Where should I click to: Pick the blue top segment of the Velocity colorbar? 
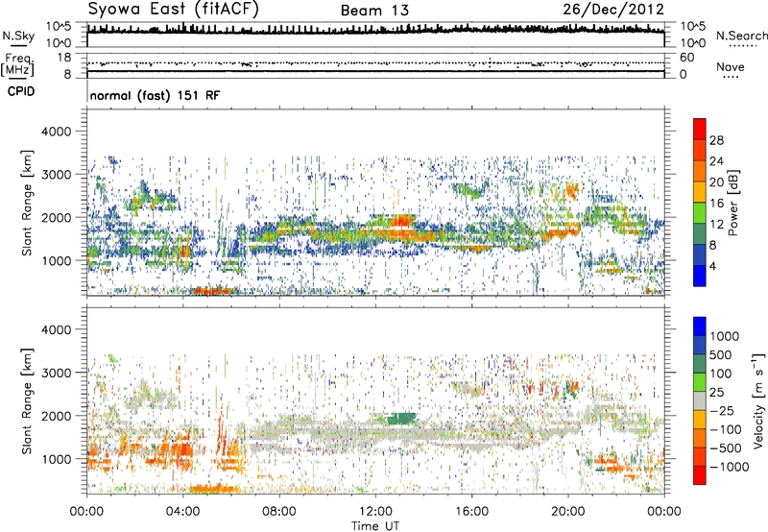[x=700, y=326]
